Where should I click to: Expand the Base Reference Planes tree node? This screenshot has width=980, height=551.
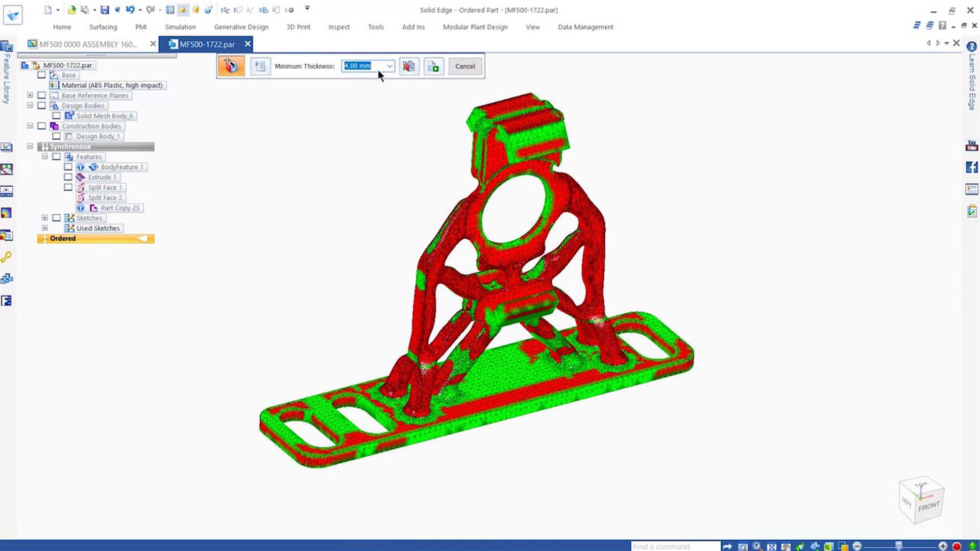tap(30, 95)
